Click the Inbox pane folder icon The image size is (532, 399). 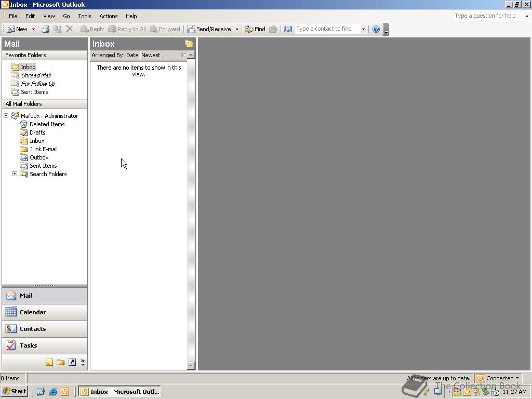pyautogui.click(x=189, y=44)
